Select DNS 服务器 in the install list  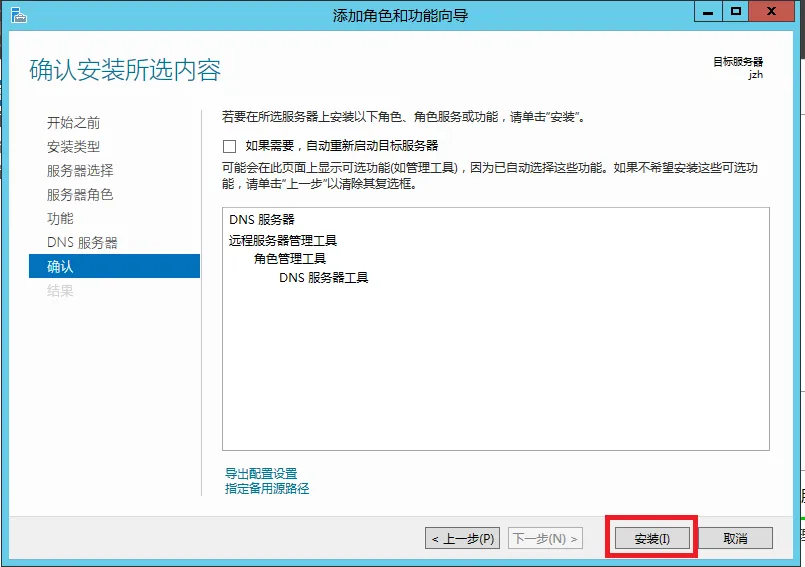(x=262, y=220)
